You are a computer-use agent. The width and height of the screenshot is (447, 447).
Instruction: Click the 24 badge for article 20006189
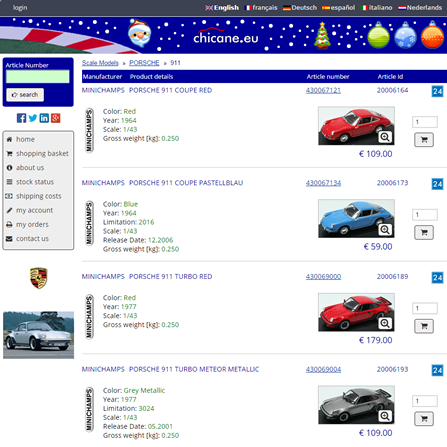pyautogui.click(x=437, y=278)
